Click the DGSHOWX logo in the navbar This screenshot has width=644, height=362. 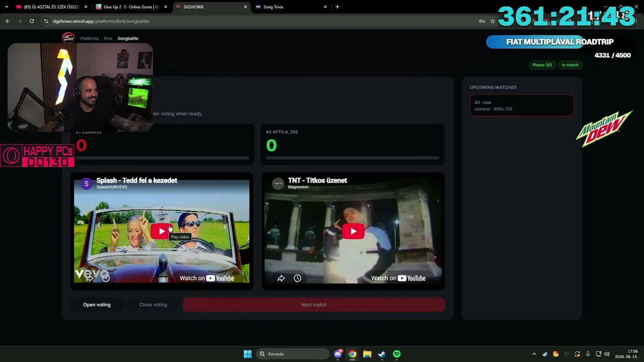click(68, 38)
